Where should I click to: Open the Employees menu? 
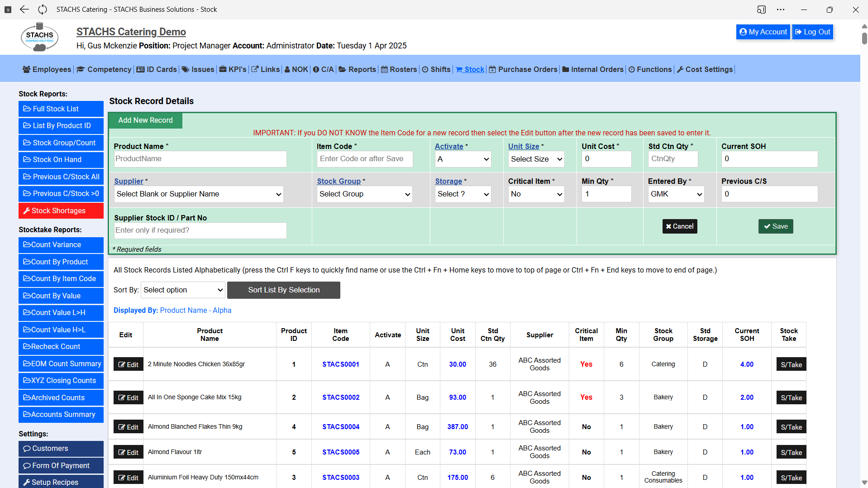[x=47, y=69]
